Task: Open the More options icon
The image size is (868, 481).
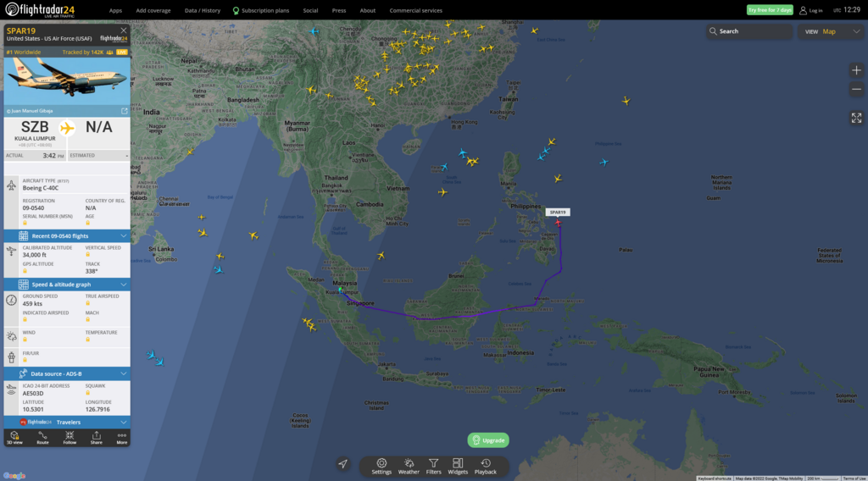Action: tap(122, 438)
